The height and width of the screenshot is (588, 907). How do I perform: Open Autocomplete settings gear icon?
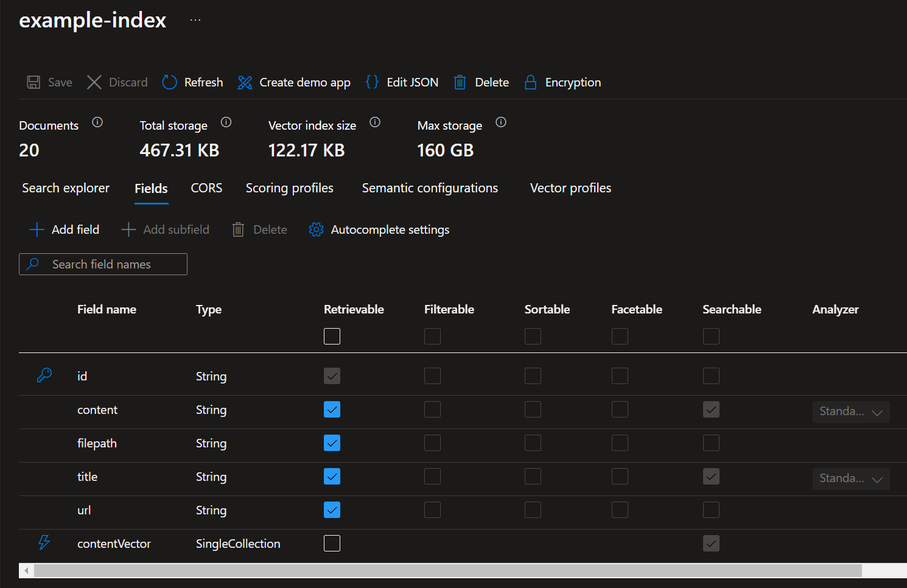[316, 229]
